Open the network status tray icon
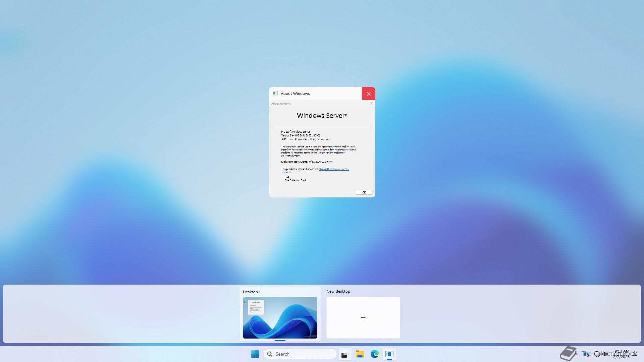The width and height of the screenshot is (644, 362). coord(597,354)
